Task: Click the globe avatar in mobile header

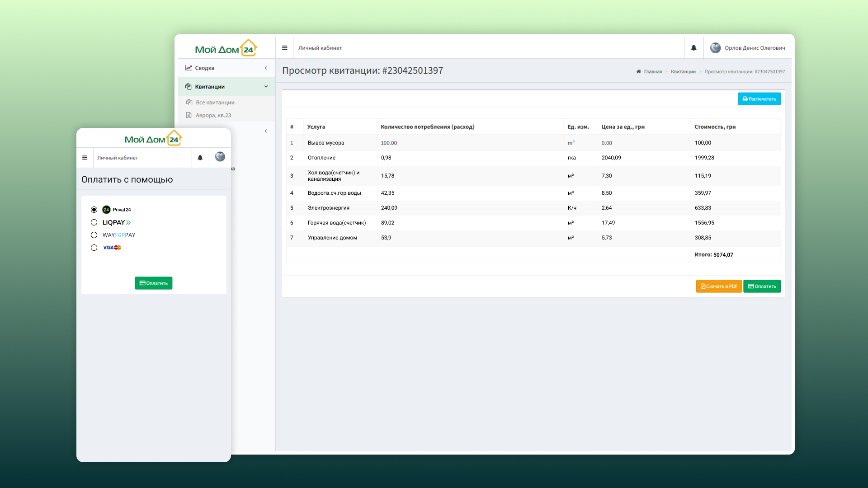Action: [220, 157]
